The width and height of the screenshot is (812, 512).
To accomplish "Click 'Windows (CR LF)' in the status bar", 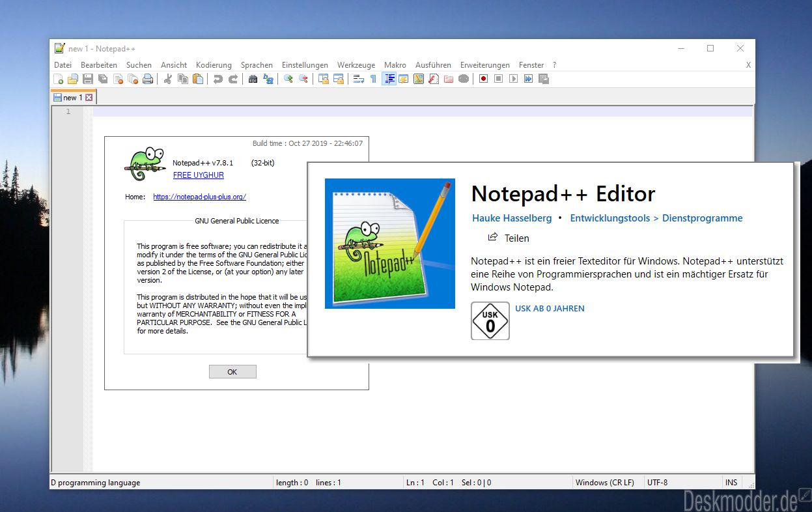I will pos(604,483).
